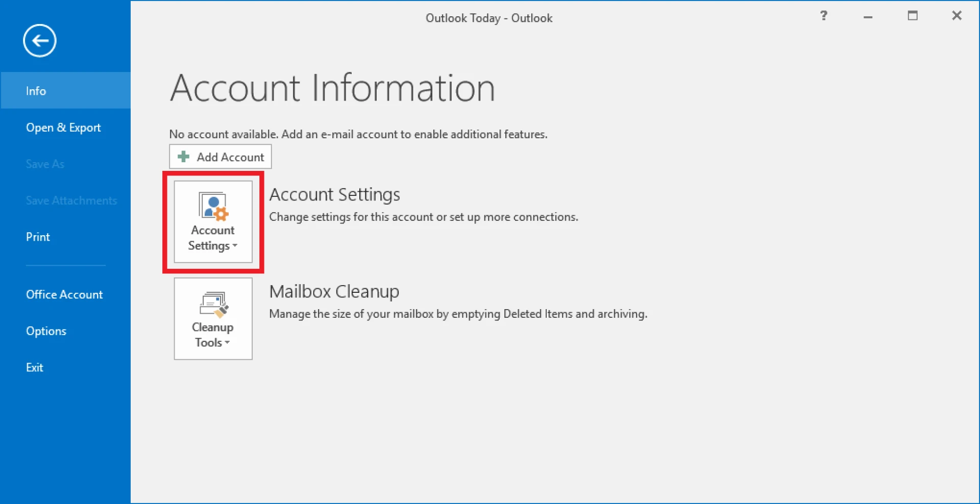This screenshot has height=504, width=980.
Task: Maximize the Outlook window
Action: coord(912,16)
